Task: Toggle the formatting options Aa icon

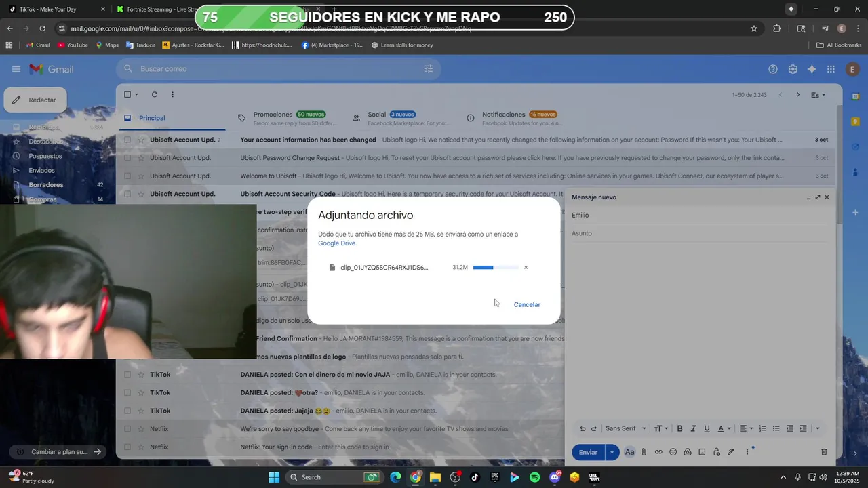Action: coord(629,452)
